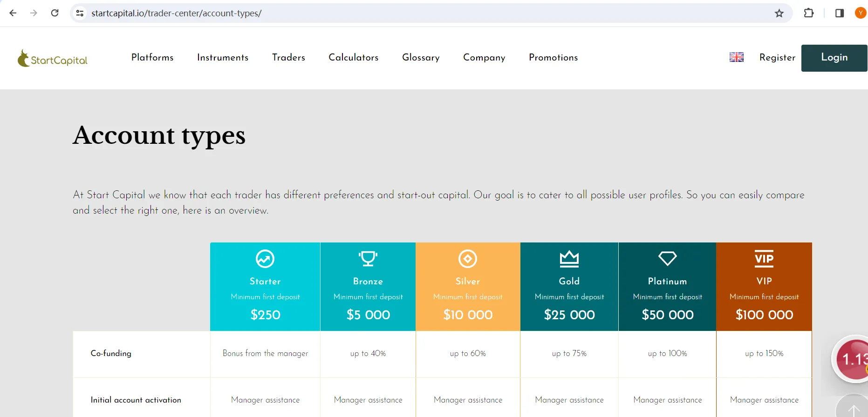Open site information icon in address bar

coord(80,13)
